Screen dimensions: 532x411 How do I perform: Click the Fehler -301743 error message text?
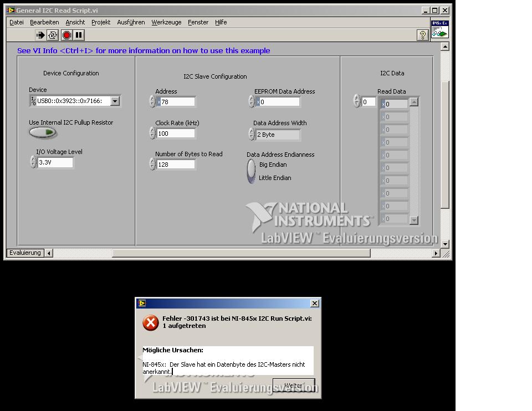[x=237, y=322]
